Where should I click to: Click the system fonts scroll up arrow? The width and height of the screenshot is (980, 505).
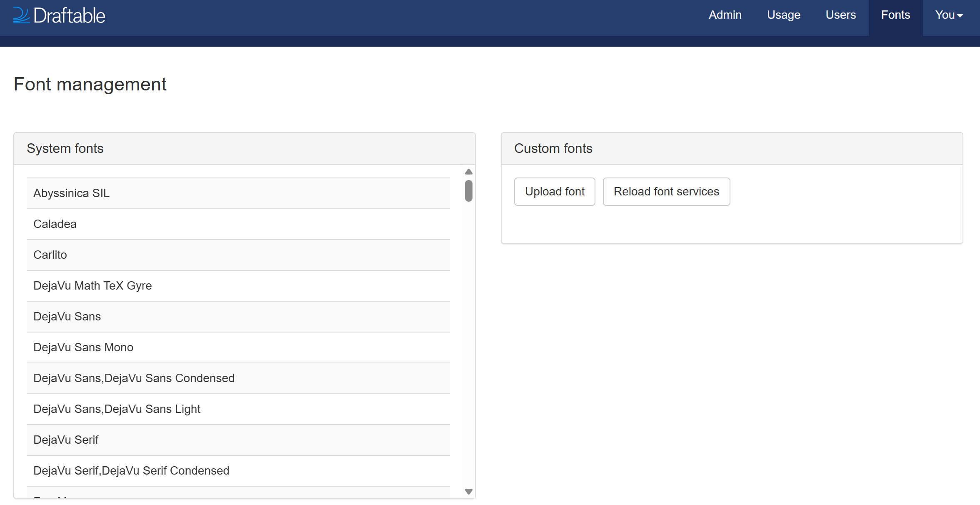[469, 172]
